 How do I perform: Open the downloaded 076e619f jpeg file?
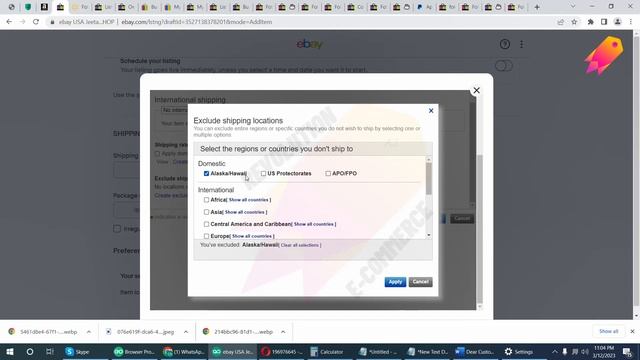tap(140, 332)
